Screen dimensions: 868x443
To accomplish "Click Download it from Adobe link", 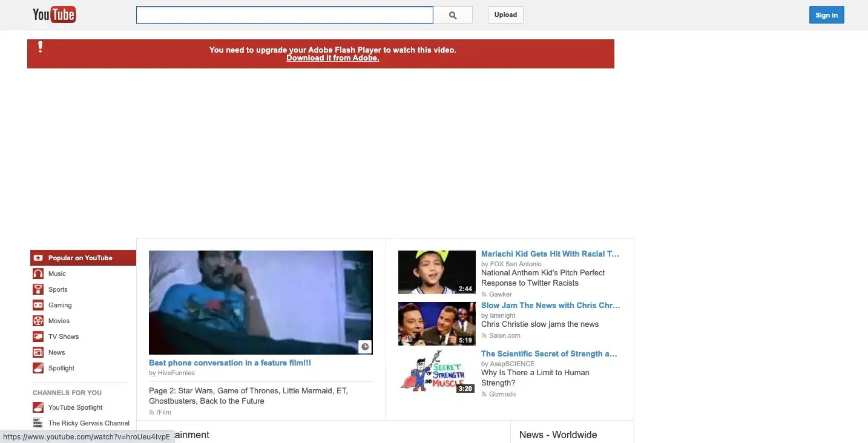I will (x=333, y=58).
